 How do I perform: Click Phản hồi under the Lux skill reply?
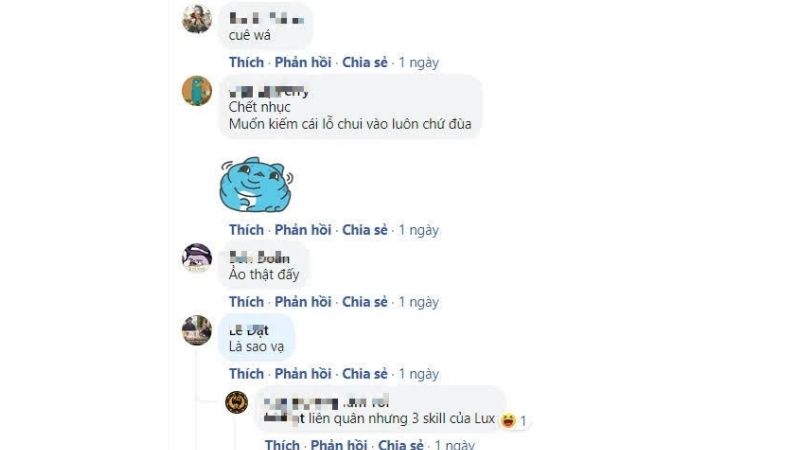[339, 443]
